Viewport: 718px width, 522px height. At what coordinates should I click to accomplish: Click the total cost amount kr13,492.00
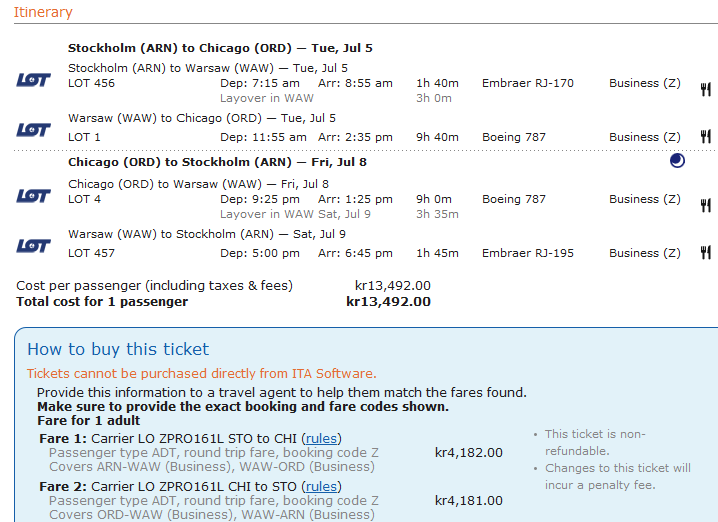point(388,301)
